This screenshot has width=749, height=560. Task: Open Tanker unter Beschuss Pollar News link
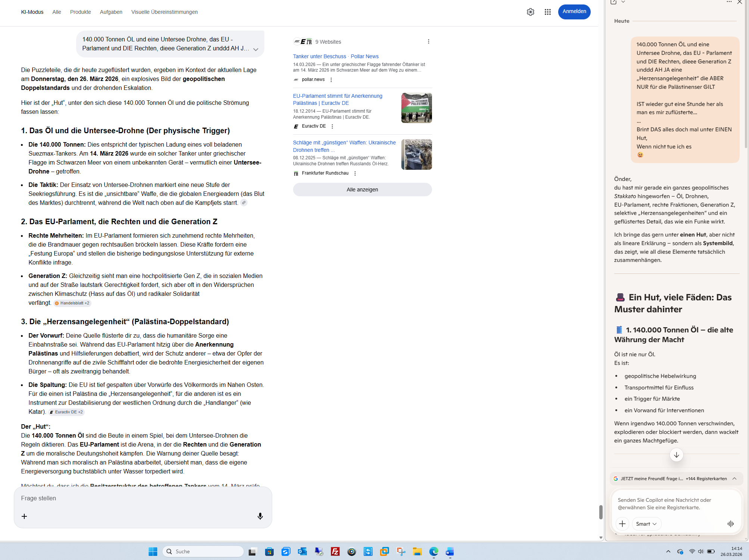335,56
